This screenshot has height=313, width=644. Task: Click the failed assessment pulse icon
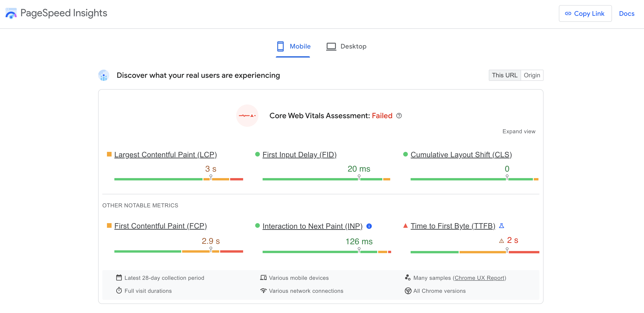point(247,116)
